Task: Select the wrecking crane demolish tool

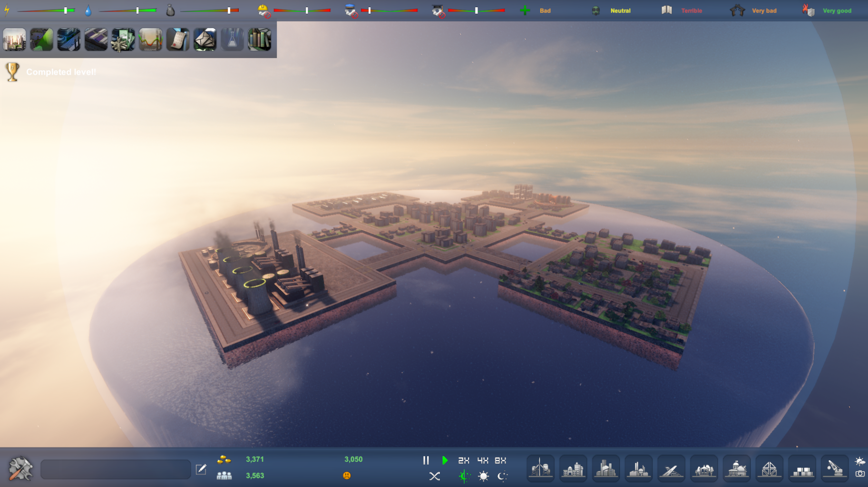Action: [834, 468]
